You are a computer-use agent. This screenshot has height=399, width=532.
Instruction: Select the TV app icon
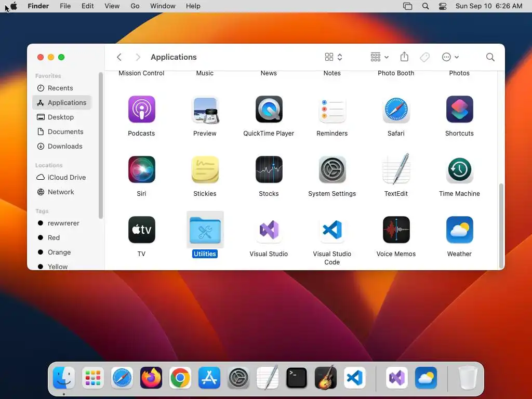point(141,230)
